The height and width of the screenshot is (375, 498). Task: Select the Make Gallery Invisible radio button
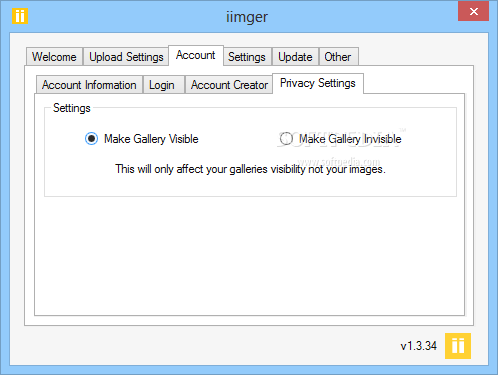286,139
